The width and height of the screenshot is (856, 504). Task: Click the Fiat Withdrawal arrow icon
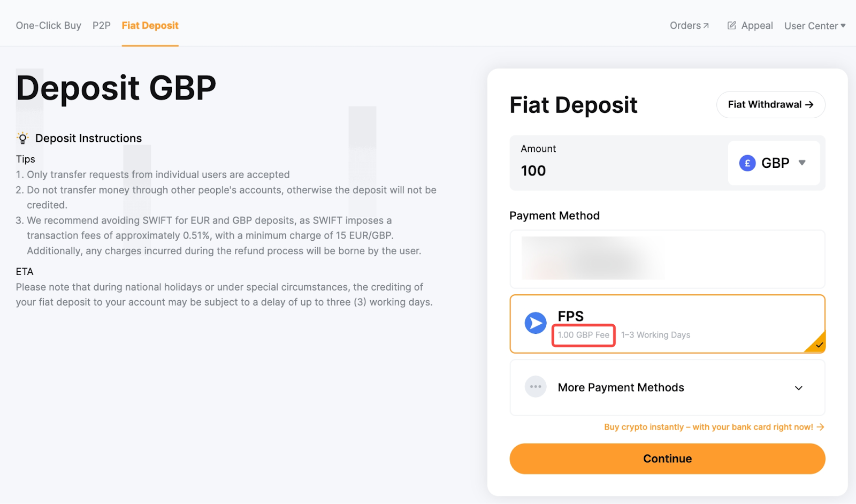[x=809, y=105]
